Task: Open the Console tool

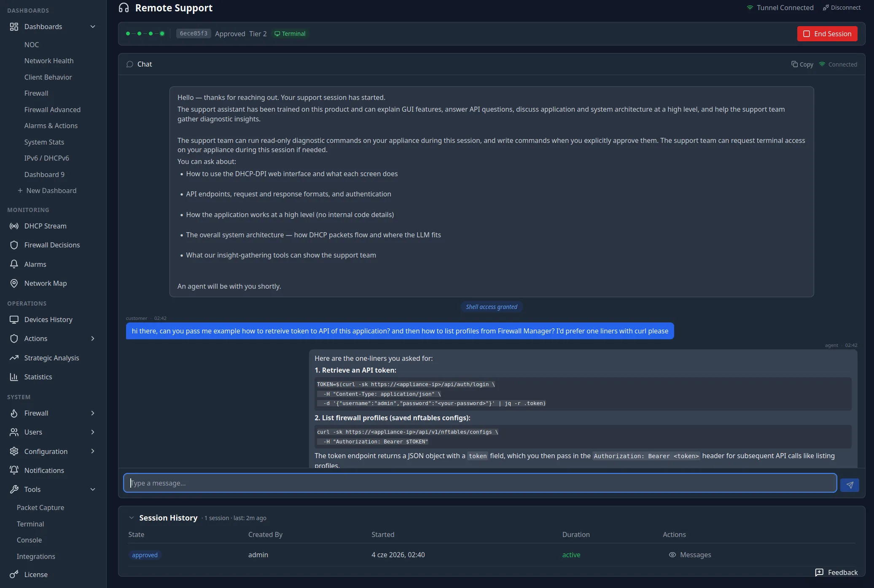Action: coord(29,540)
